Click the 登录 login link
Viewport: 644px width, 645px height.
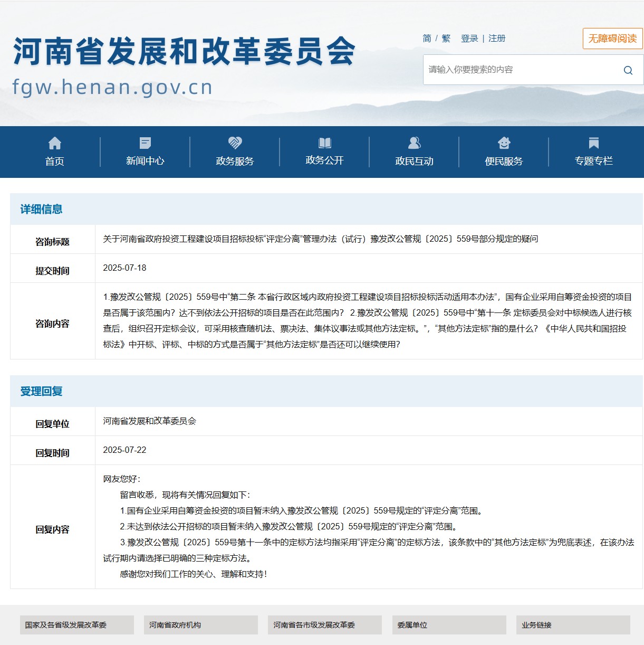pyautogui.click(x=470, y=39)
